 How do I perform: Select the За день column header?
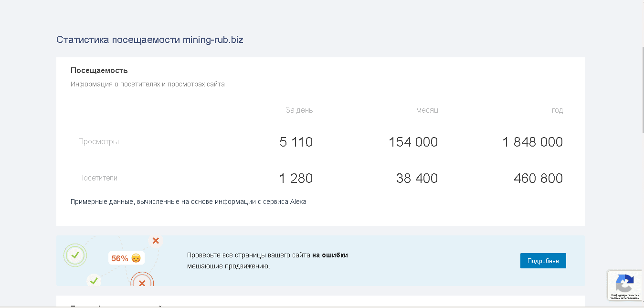tap(298, 110)
